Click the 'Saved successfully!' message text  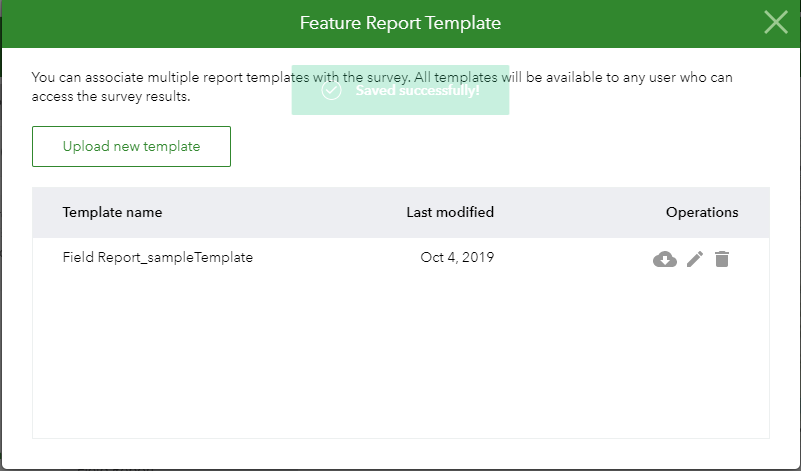(417, 91)
